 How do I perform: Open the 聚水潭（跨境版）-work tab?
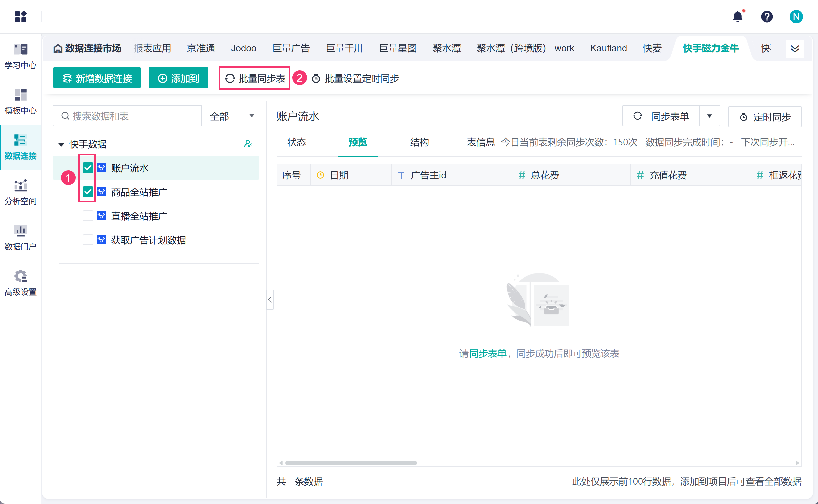[x=525, y=48]
